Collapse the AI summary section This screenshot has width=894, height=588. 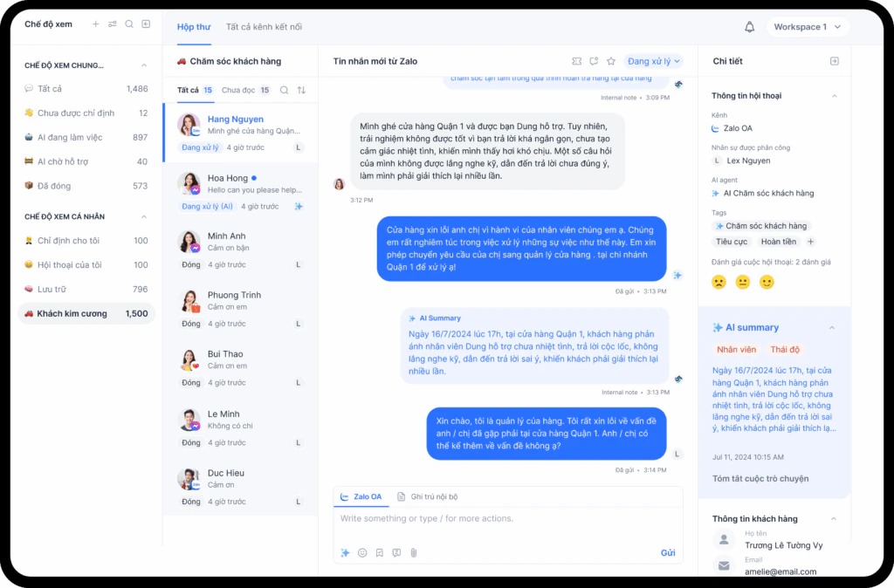(832, 328)
